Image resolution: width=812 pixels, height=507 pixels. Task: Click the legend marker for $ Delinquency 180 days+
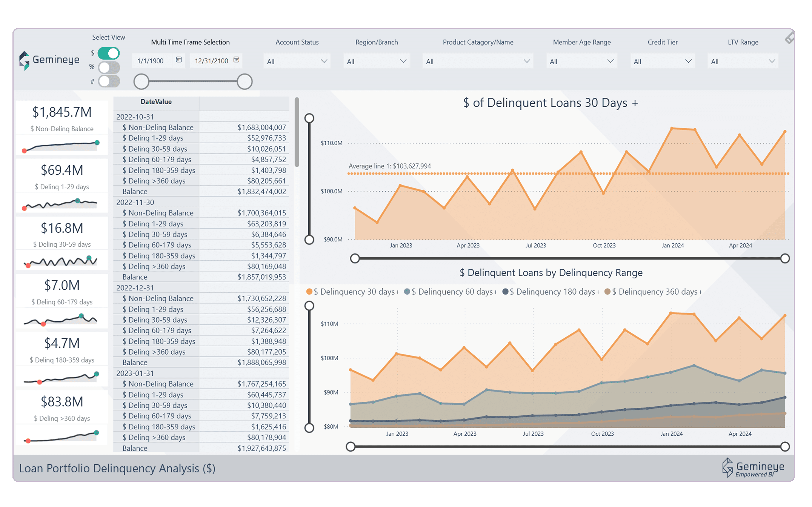pos(506,292)
